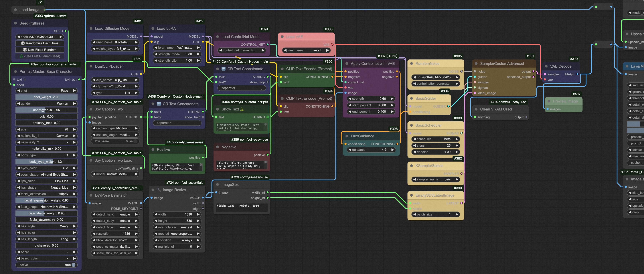Click the show_help output dot on lower CR Text Concatenate
This screenshot has width=644, height=274.
click(x=203, y=117)
